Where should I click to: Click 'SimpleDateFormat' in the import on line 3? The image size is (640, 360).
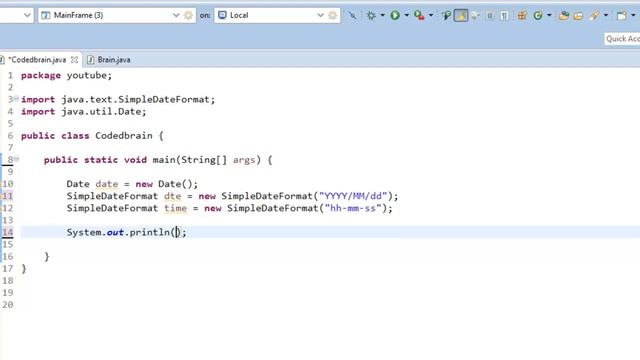pos(164,100)
